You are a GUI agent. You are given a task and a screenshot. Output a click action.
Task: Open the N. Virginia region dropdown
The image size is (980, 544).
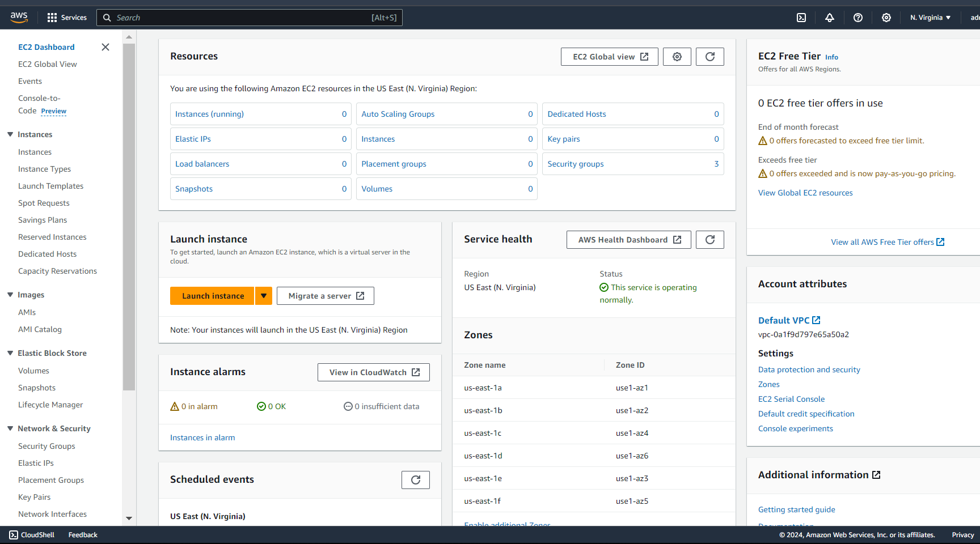(930, 18)
